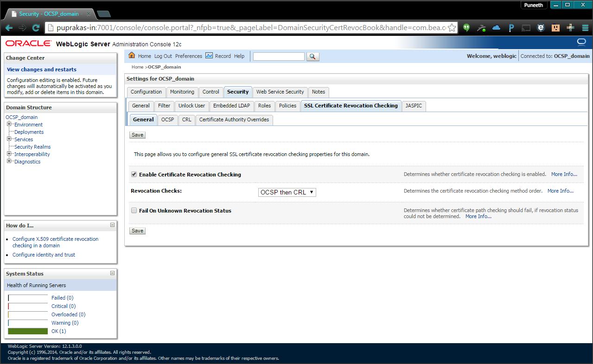Click the bottom Save button

click(137, 231)
